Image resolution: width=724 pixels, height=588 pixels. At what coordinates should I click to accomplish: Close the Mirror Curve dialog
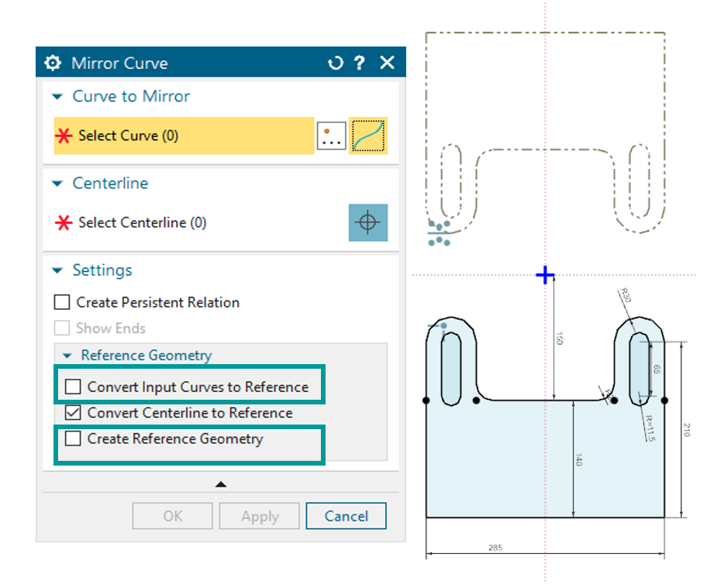[387, 63]
